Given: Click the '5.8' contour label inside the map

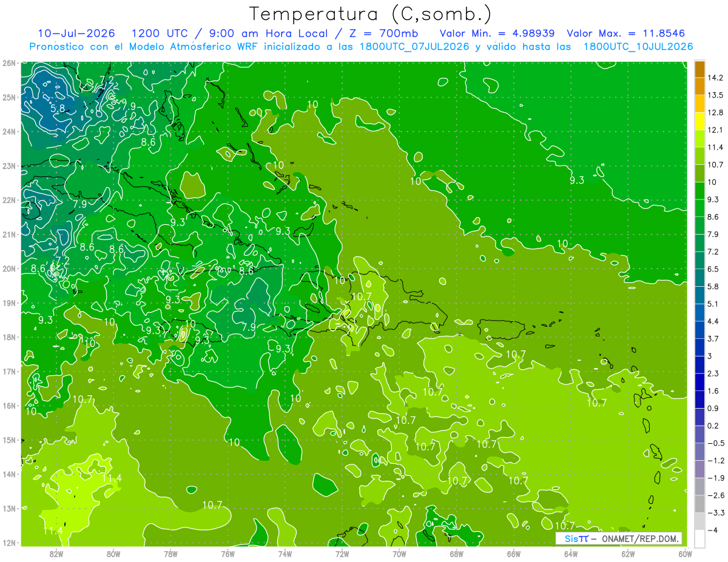Looking at the screenshot, I should 58,109.
